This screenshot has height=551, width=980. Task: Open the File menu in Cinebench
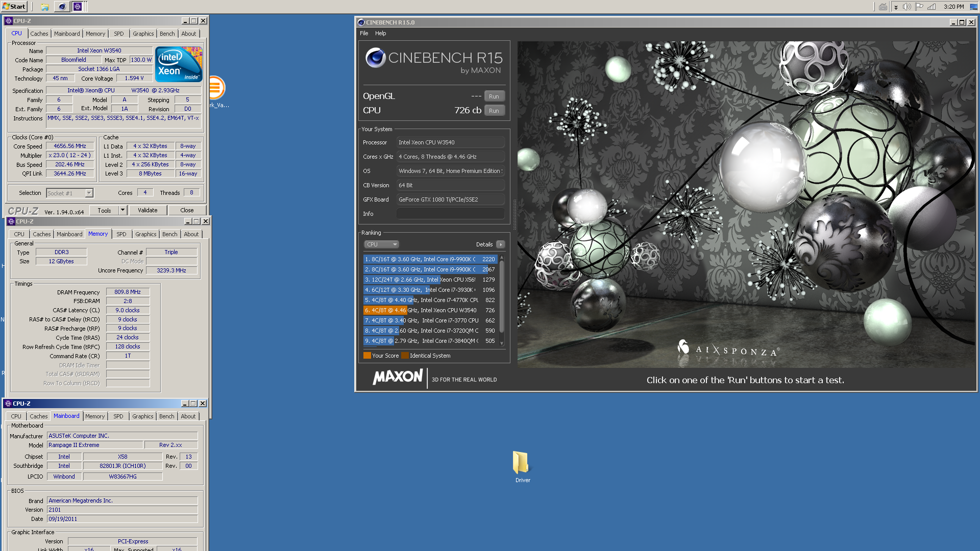click(x=364, y=33)
